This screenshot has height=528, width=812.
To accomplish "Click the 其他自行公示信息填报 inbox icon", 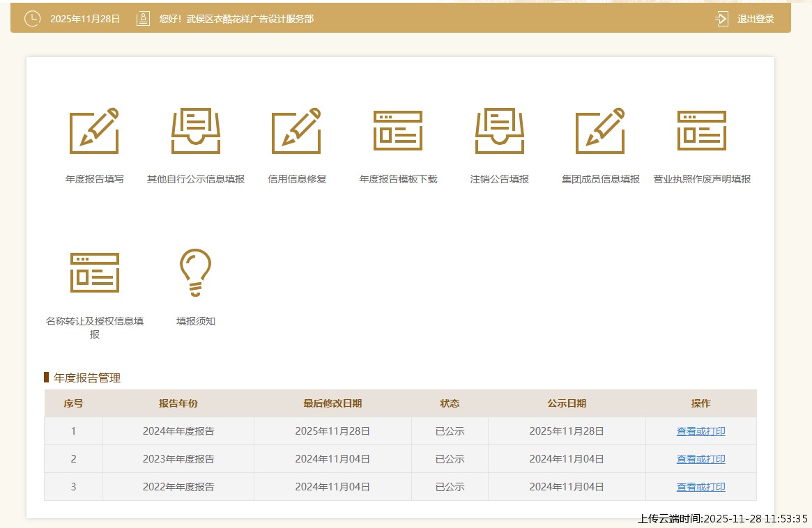I will (196, 131).
